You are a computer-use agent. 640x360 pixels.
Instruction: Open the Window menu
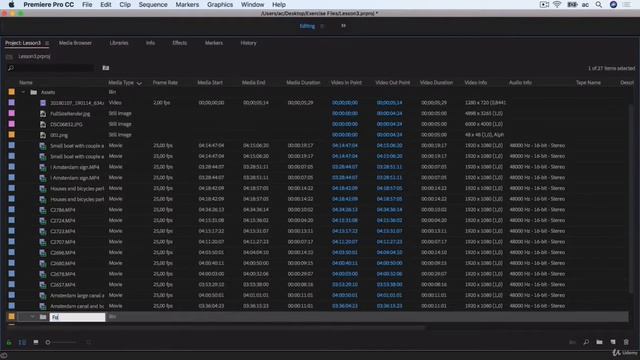tap(252, 4)
